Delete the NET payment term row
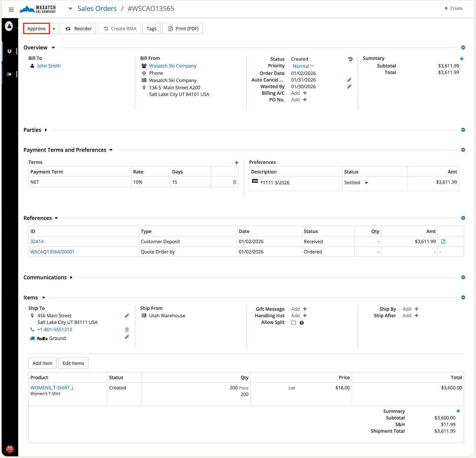 point(234,182)
